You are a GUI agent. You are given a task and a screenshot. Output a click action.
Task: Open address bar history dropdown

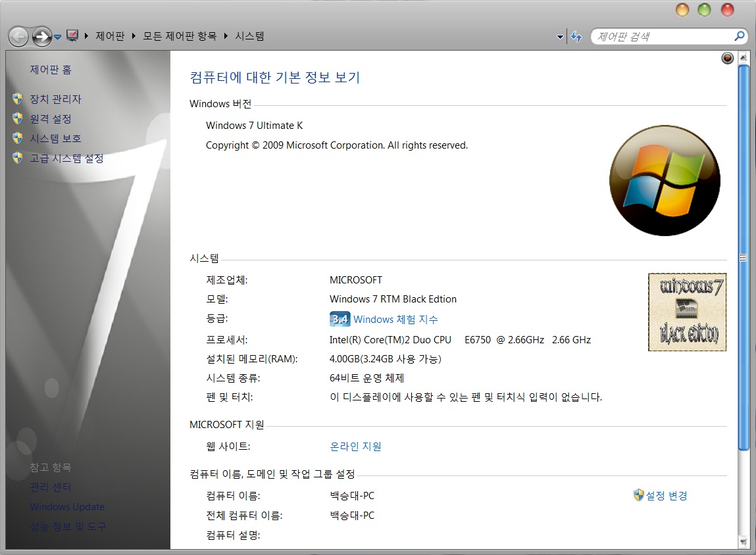tap(560, 37)
